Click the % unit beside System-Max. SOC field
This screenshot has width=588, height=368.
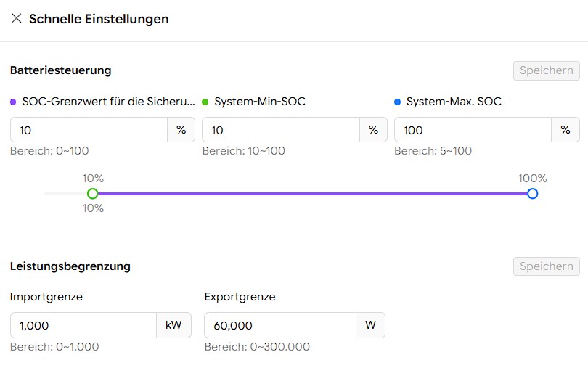565,130
